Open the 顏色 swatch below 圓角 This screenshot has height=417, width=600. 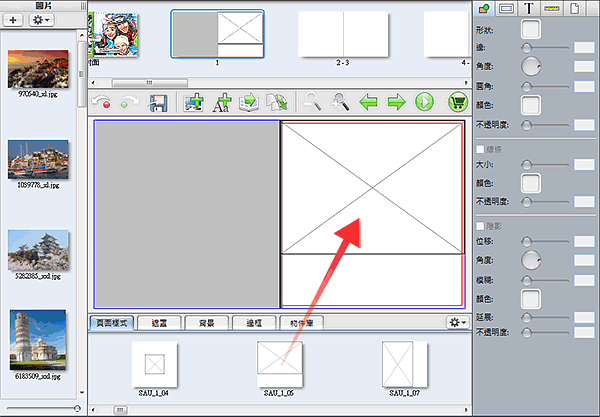(x=531, y=105)
